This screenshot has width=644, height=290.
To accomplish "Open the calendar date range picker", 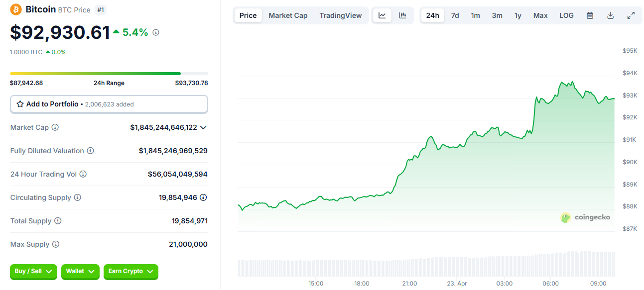I will 590,15.
